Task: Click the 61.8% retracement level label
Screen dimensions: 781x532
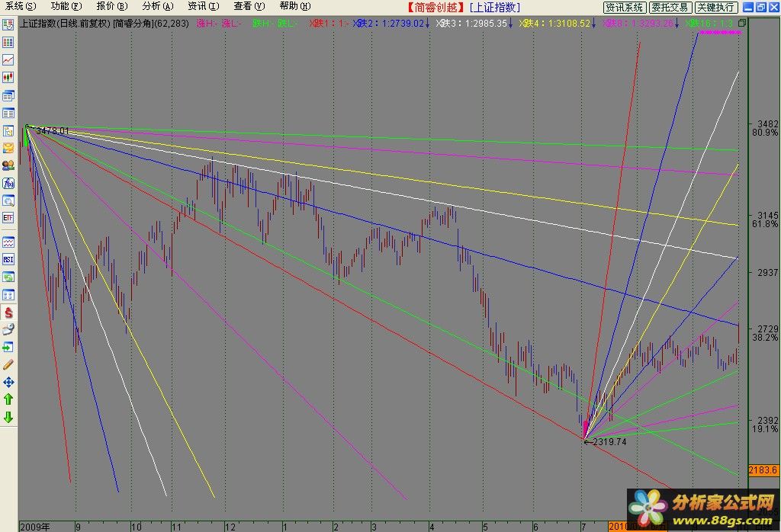Action: pos(765,224)
